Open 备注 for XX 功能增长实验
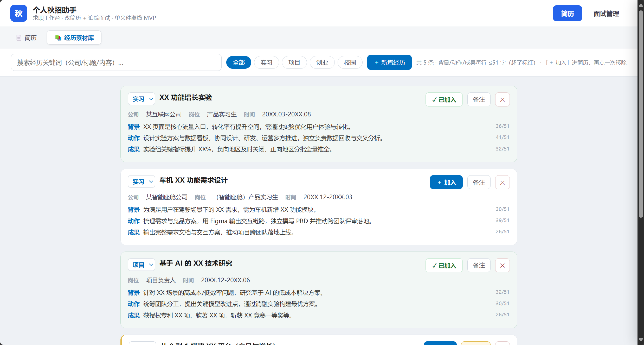Viewport: 644px width, 345px height. pos(479,99)
